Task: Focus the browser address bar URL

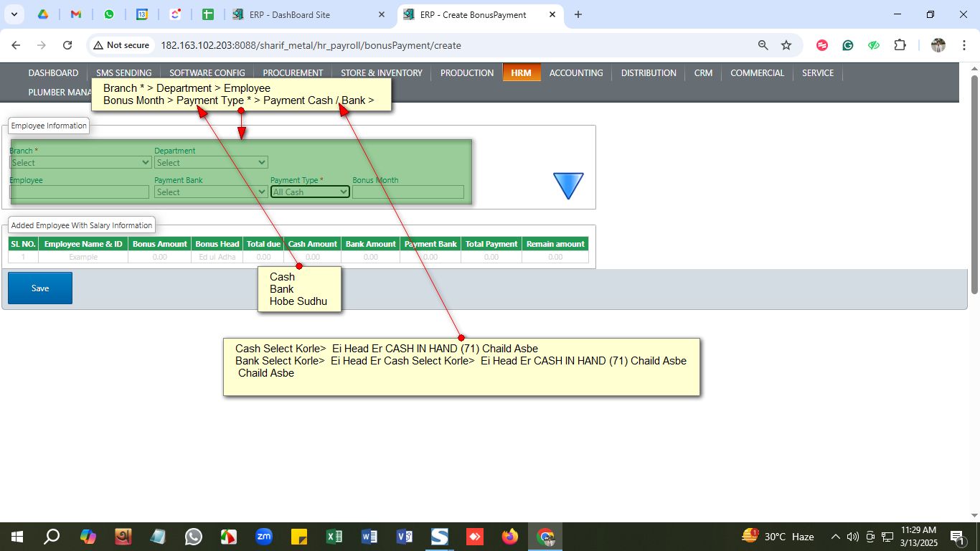Action: coord(311,45)
